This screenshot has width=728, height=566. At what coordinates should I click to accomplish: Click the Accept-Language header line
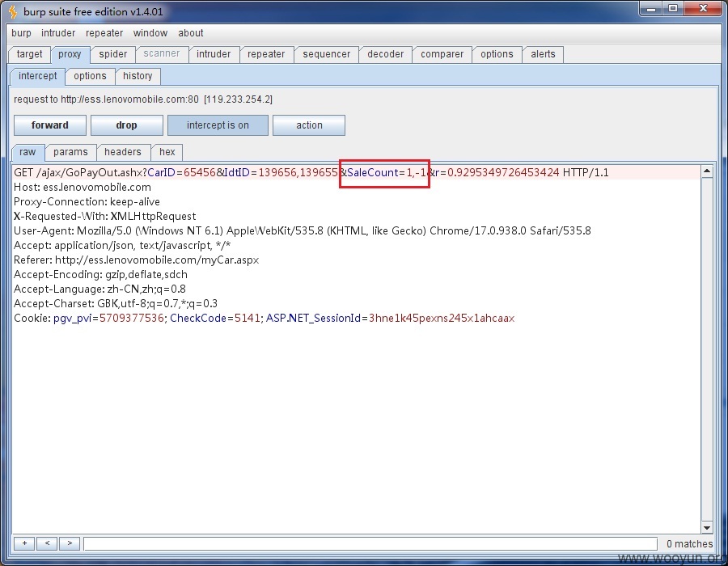point(99,289)
